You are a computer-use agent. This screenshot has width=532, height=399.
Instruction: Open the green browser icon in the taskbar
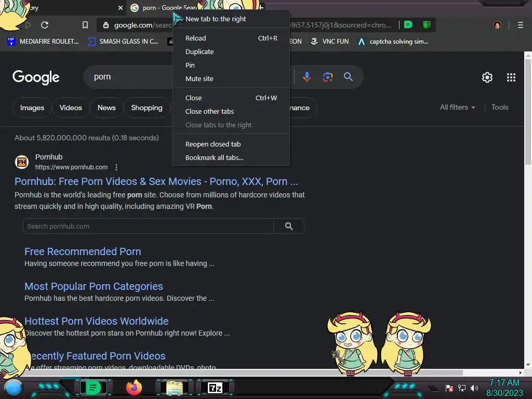pyautogui.click(x=93, y=388)
